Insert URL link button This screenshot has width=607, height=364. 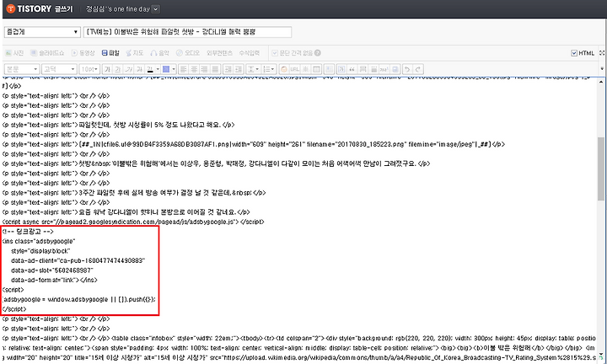(294, 69)
